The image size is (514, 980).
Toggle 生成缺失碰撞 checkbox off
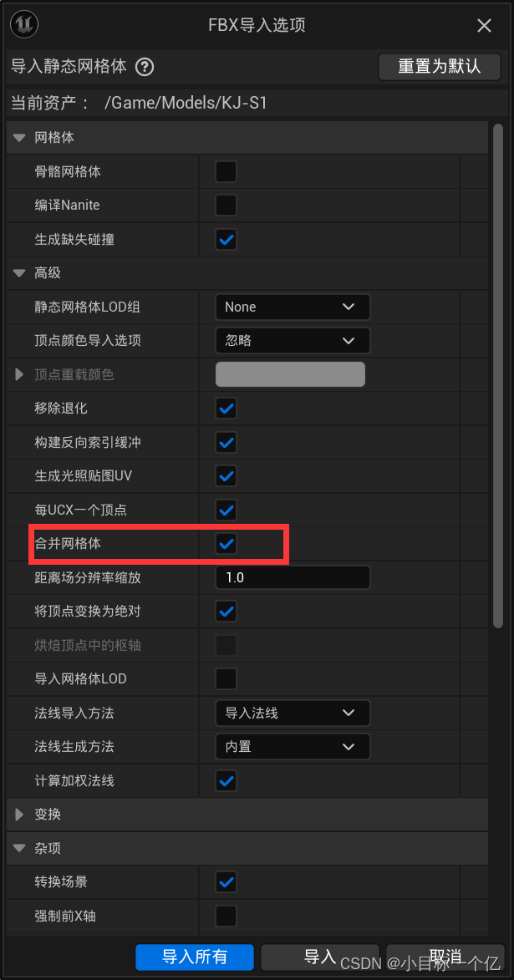coord(226,240)
